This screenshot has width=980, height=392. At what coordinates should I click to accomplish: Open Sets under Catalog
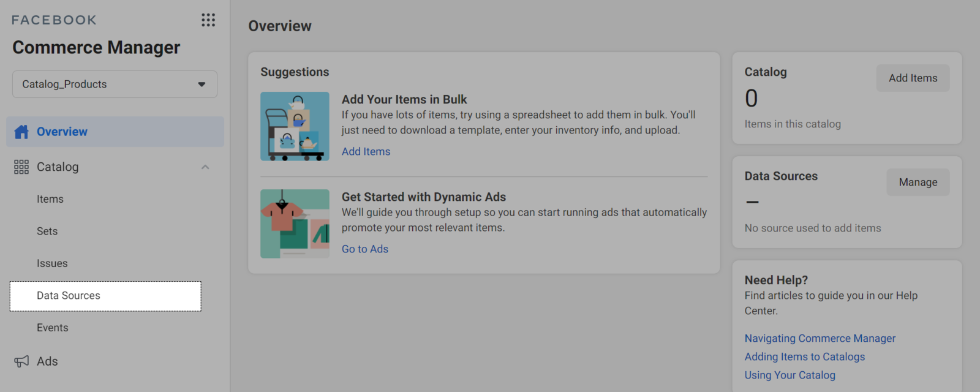click(47, 232)
